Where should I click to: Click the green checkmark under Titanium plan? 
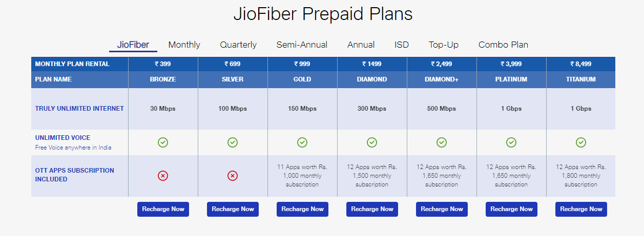point(581,142)
